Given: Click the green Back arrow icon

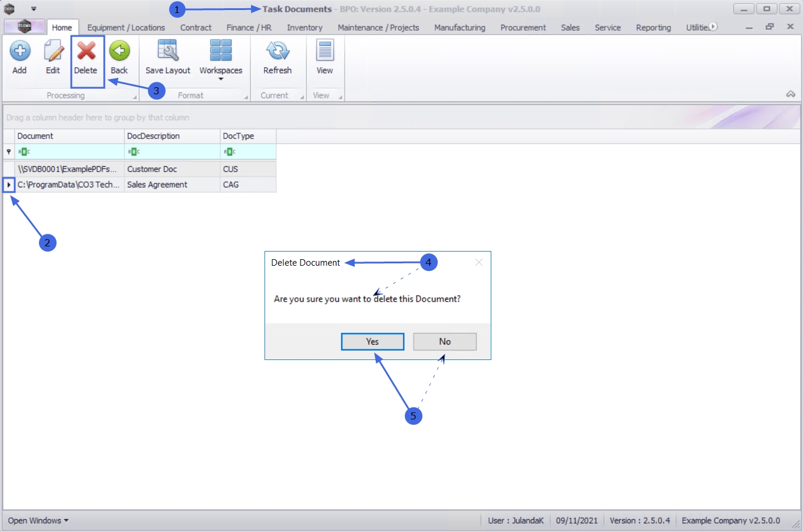Looking at the screenshot, I should point(119,51).
